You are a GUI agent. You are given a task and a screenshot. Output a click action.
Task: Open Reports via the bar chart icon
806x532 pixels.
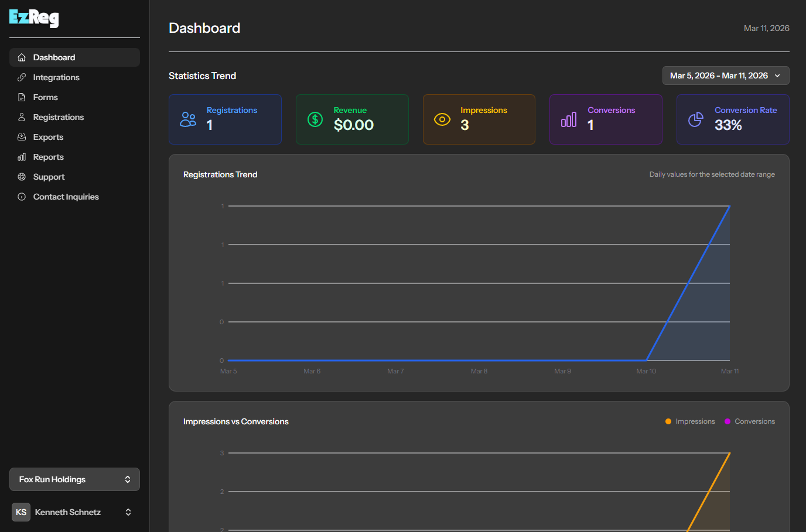[x=22, y=157]
